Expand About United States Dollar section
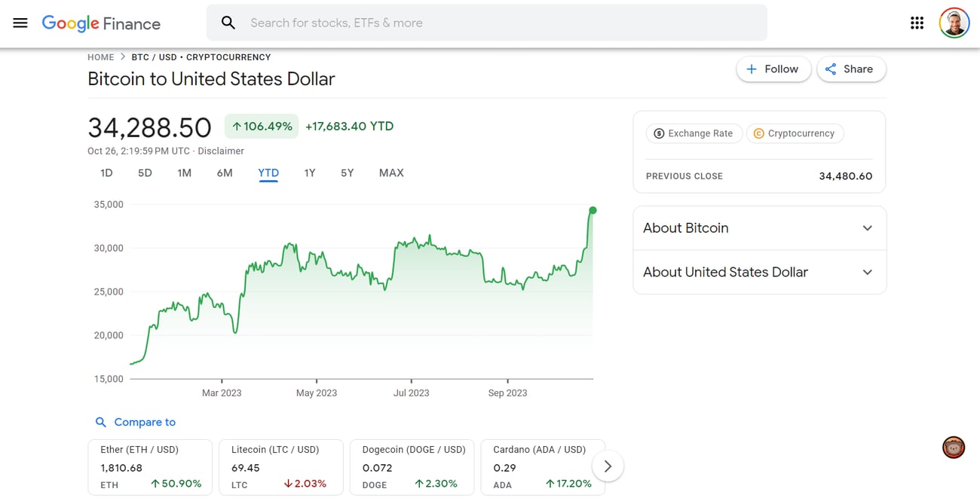The width and height of the screenshot is (980, 498). (759, 272)
